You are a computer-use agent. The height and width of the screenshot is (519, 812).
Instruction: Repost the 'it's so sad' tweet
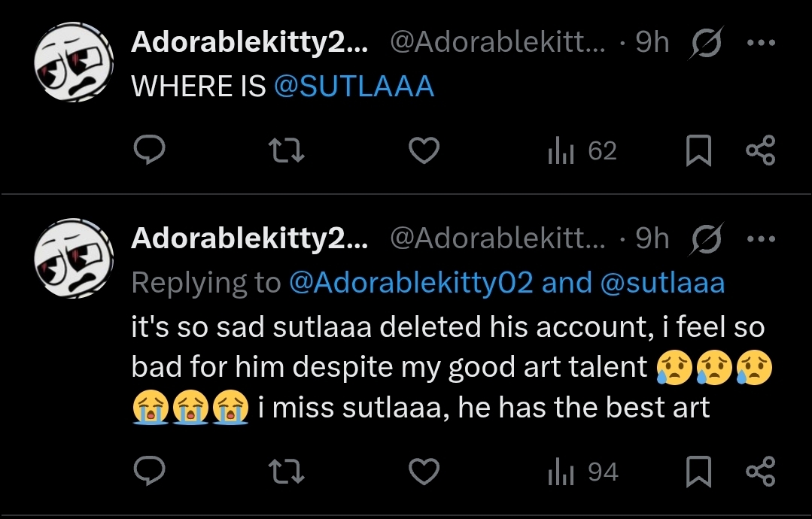coord(287,472)
